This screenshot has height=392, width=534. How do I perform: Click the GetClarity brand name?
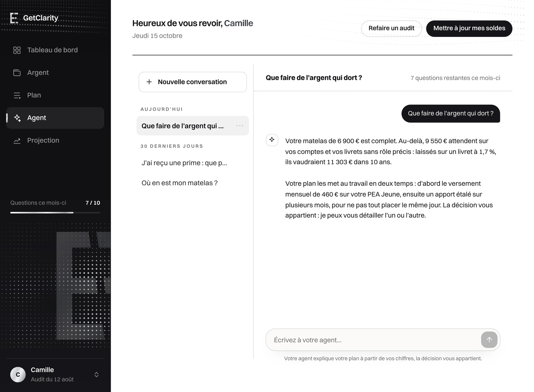(41, 18)
